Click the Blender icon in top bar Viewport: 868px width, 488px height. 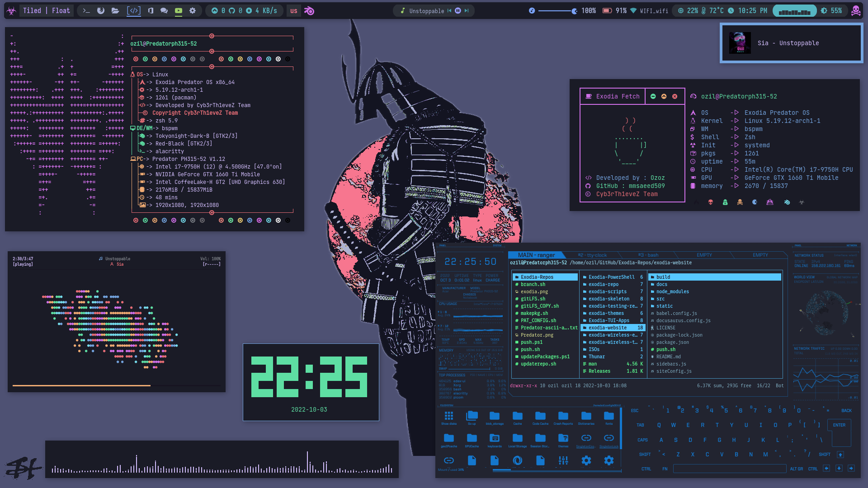[309, 10]
